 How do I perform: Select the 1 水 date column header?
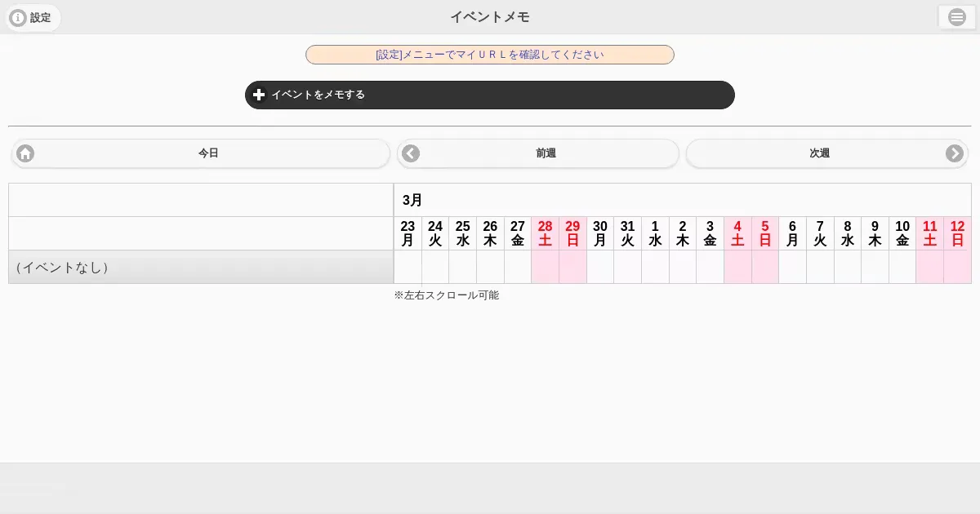pos(655,233)
